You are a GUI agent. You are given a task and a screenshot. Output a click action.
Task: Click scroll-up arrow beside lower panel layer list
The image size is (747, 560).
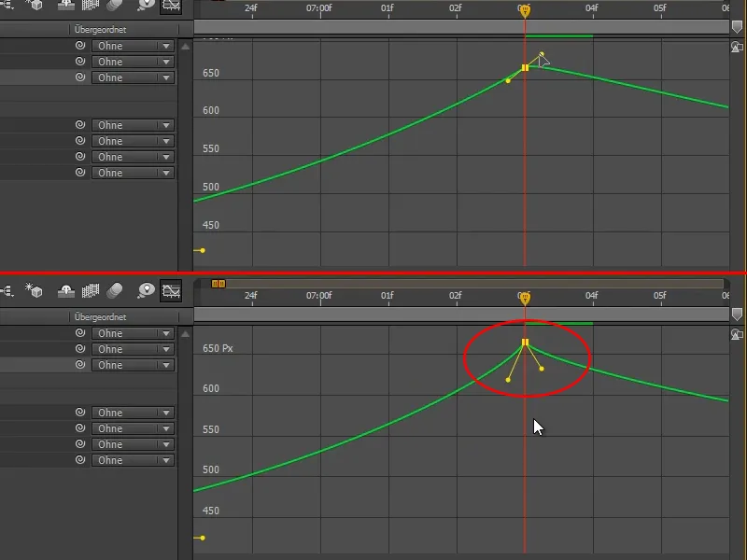click(x=185, y=334)
